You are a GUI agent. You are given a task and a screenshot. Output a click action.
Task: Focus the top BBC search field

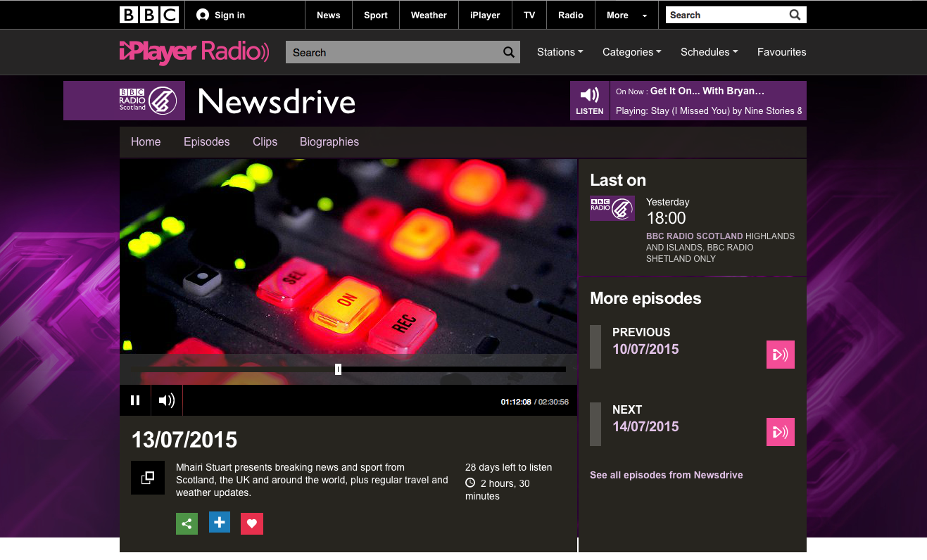[x=727, y=15]
